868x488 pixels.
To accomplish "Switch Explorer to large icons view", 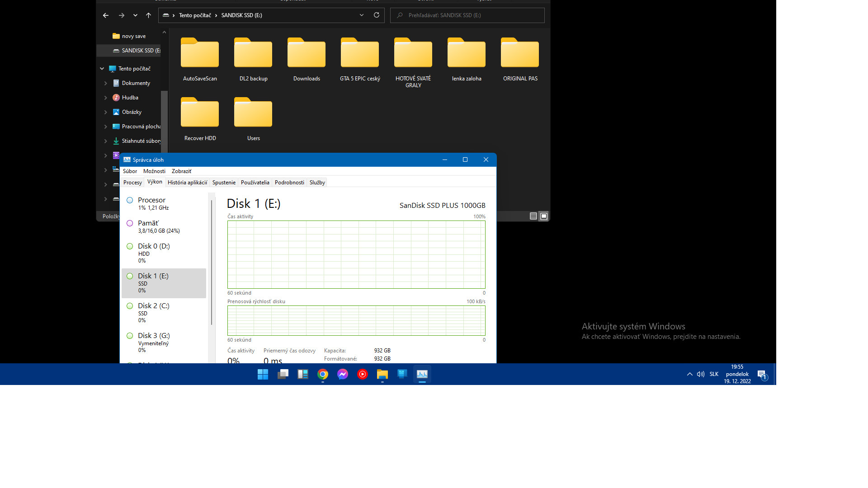I will tap(544, 216).
